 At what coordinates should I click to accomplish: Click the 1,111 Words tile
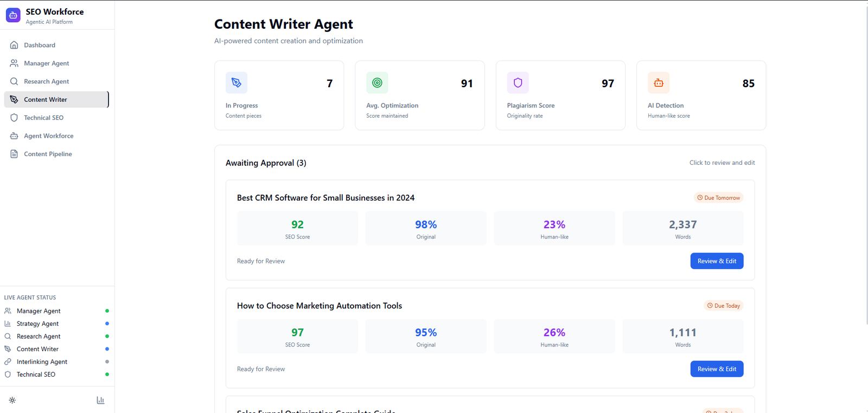(683, 337)
